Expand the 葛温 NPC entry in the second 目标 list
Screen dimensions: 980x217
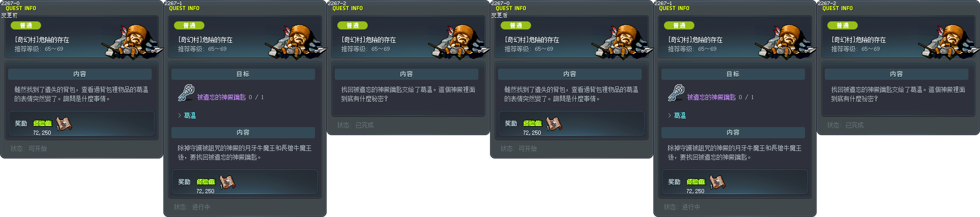[x=677, y=115]
